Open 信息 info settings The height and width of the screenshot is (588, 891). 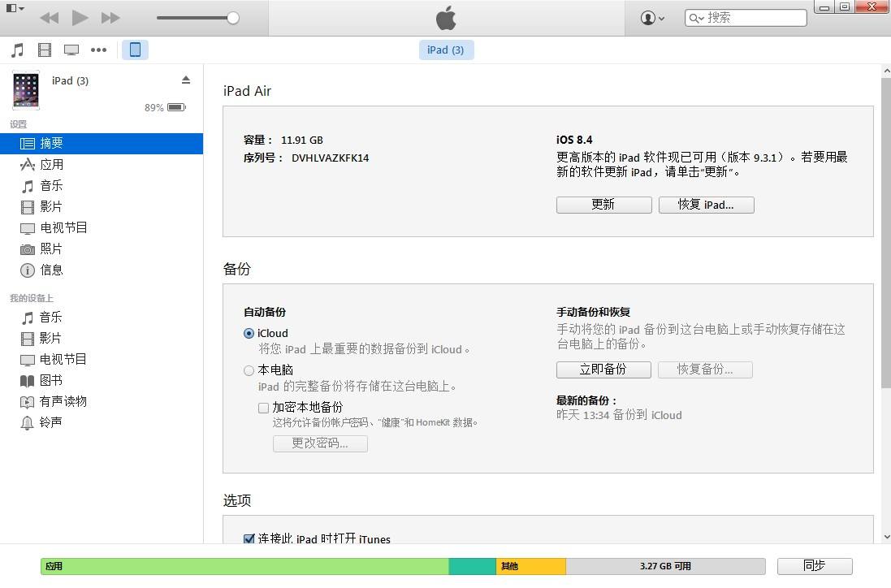(x=102, y=270)
